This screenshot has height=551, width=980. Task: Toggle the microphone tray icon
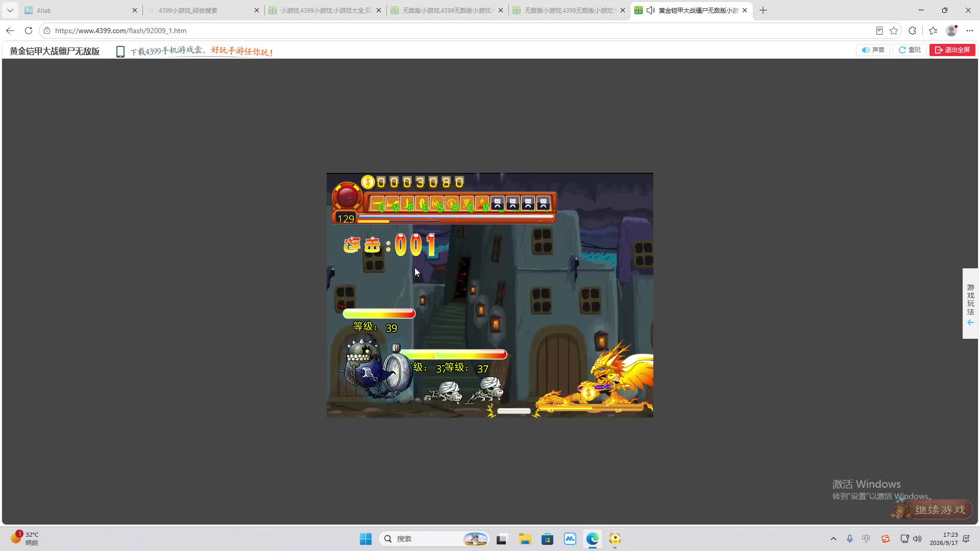(x=850, y=539)
